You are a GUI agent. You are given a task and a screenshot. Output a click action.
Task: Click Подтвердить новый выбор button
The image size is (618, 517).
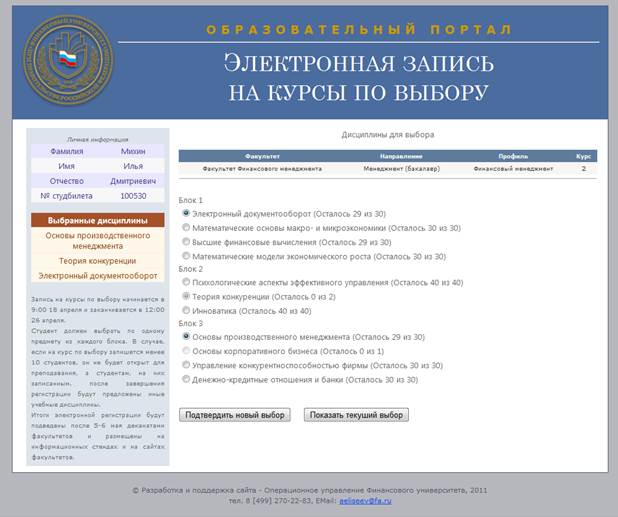click(x=235, y=415)
